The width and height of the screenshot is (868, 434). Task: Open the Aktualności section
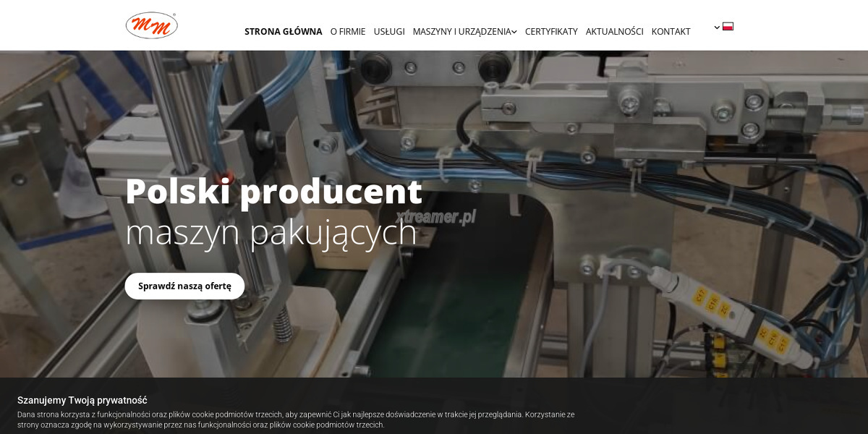(615, 32)
